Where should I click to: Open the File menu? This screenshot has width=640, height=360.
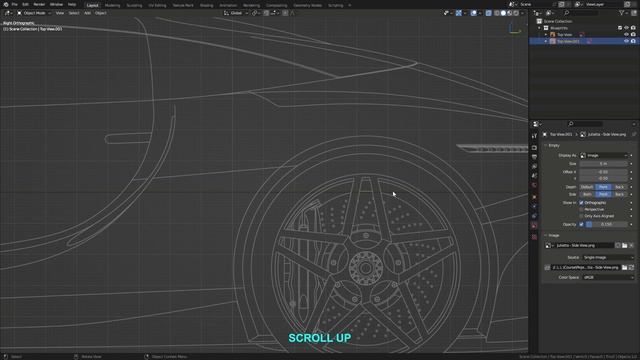tap(14, 4)
